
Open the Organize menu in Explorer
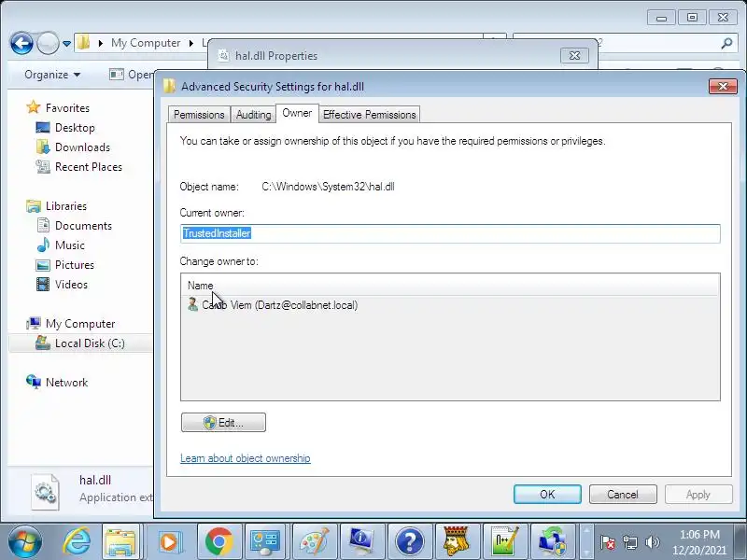pos(52,75)
